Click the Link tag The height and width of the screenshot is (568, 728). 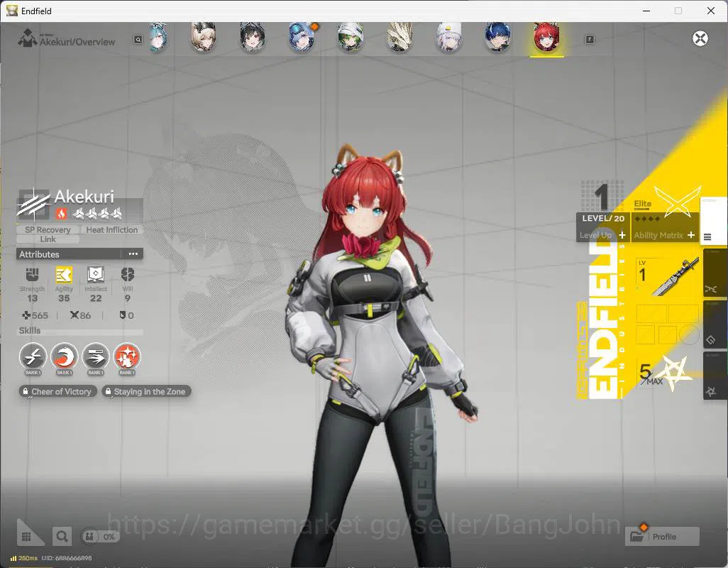pos(48,239)
